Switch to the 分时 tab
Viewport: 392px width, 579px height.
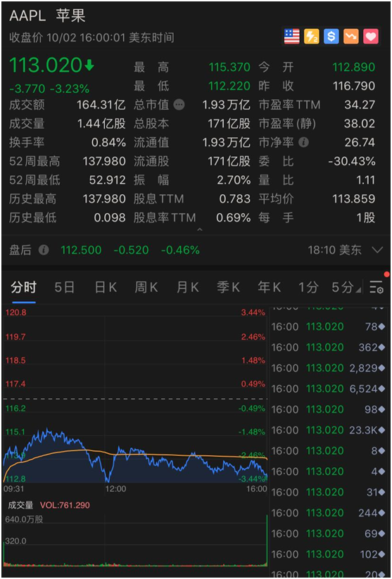point(23,287)
